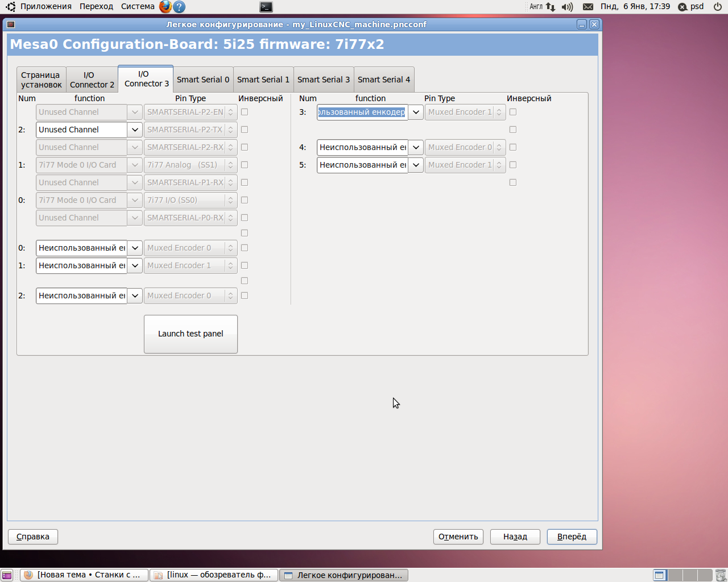Proceed with the Вперёд button
728x582 pixels.
572,537
